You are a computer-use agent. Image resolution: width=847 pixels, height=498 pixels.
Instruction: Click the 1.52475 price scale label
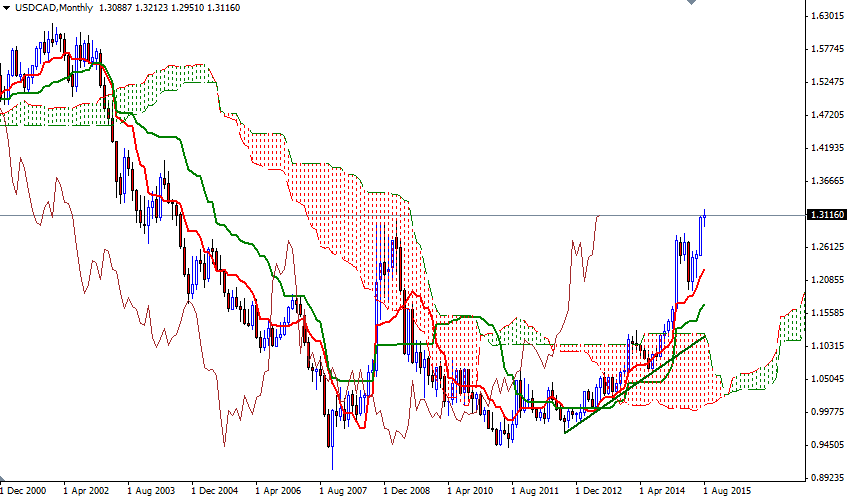click(x=827, y=82)
